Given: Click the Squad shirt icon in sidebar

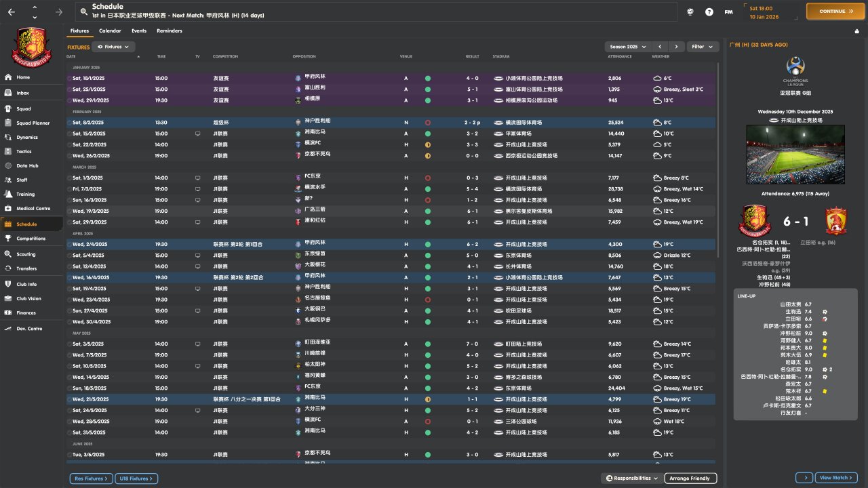Looking at the screenshot, I should point(8,108).
